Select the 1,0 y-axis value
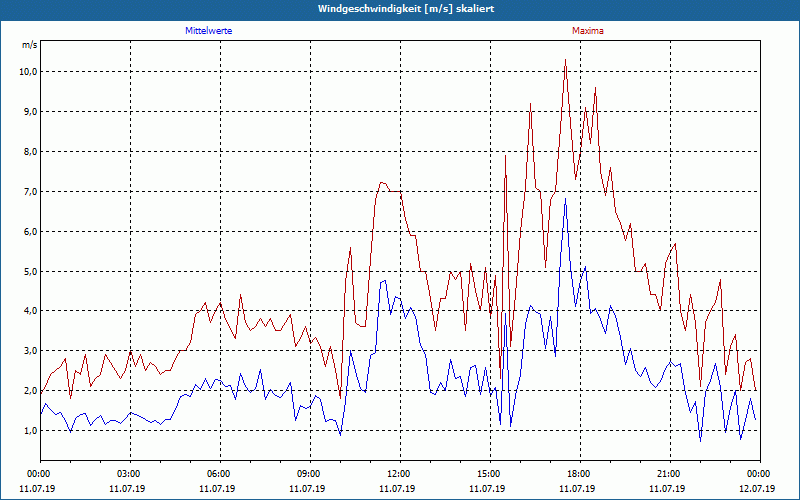The height and width of the screenshot is (500, 800). point(30,431)
